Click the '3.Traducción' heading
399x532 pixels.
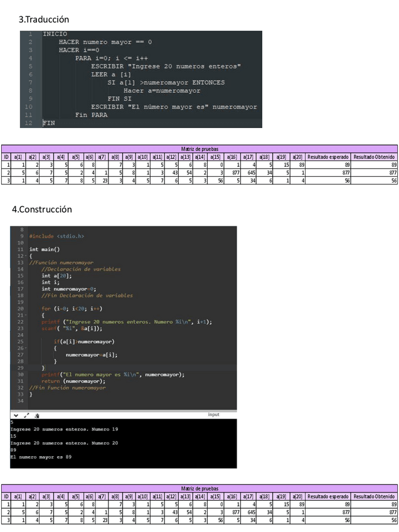pos(44,19)
